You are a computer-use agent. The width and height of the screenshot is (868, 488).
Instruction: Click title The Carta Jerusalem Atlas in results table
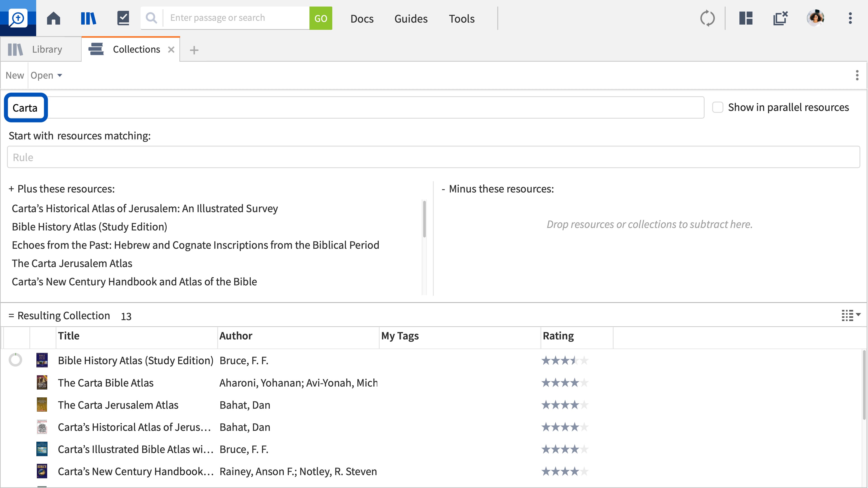118,405
